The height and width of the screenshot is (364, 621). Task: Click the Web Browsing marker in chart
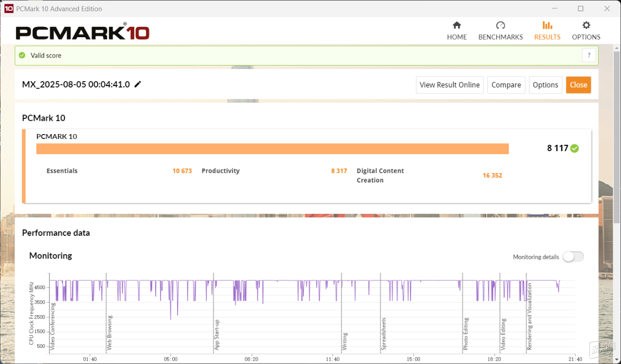coord(110,333)
